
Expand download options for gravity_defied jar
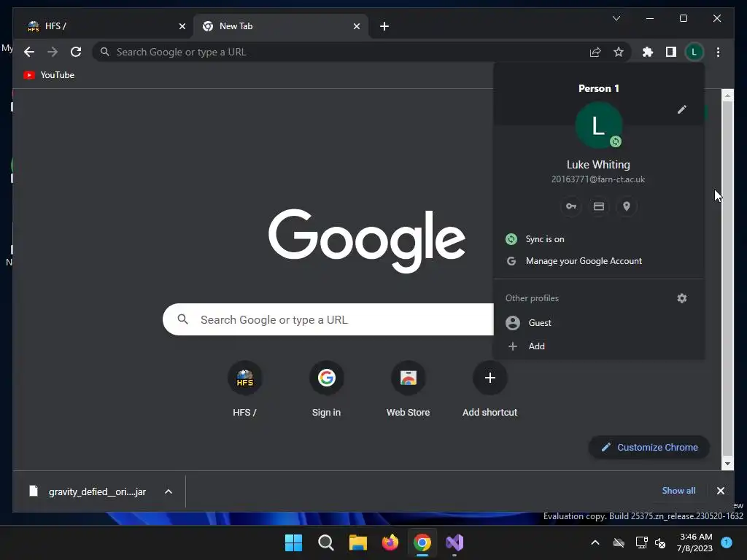[x=169, y=491]
